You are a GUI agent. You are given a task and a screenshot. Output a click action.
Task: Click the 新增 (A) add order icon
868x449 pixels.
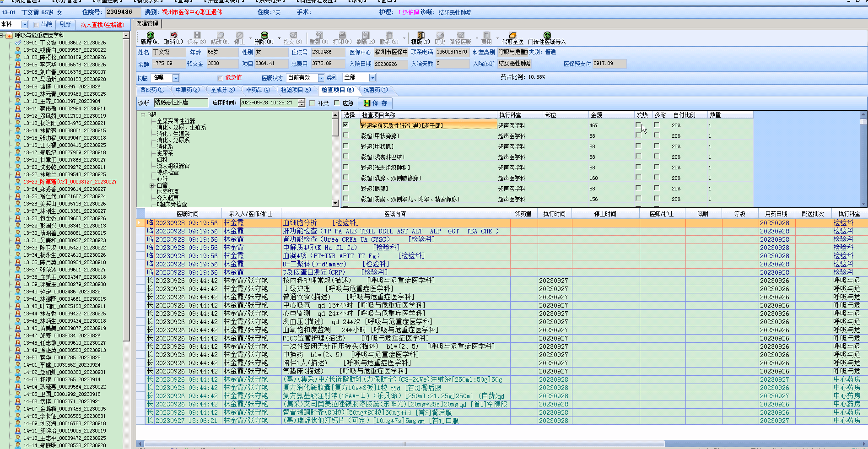tap(150, 35)
